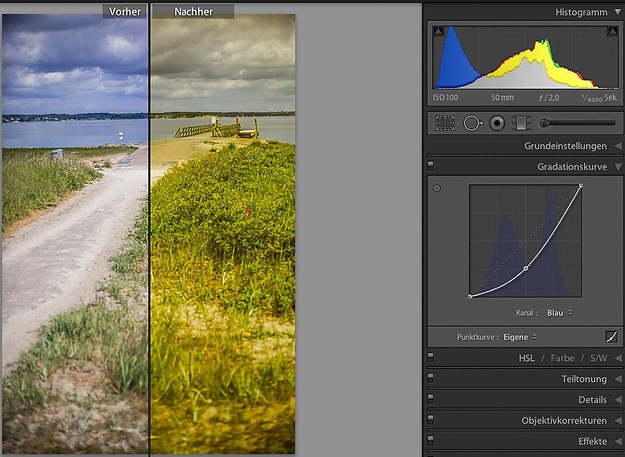The height and width of the screenshot is (457, 625).
Task: Select the Crop Overlay tool
Action: 445,123
